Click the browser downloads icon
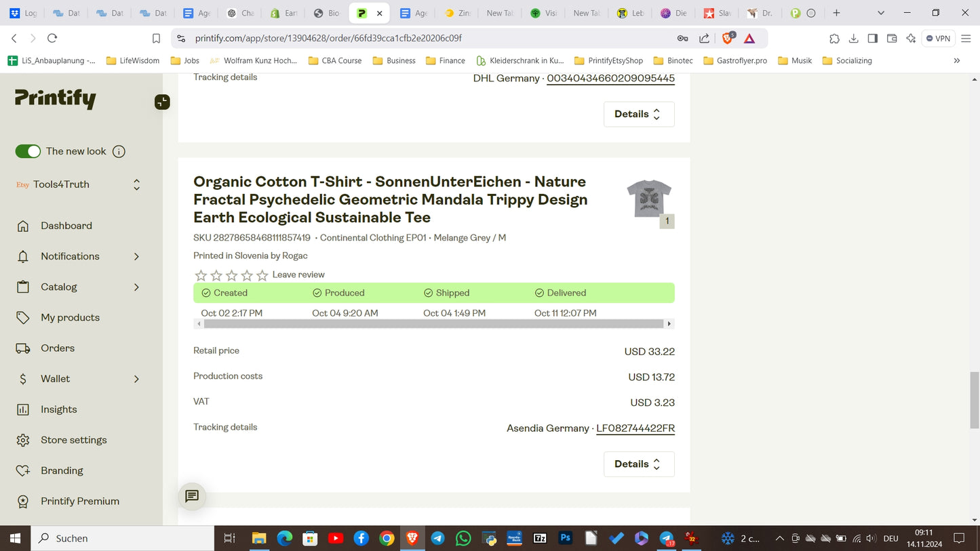Screen dimensions: 980x551 click(x=853, y=39)
